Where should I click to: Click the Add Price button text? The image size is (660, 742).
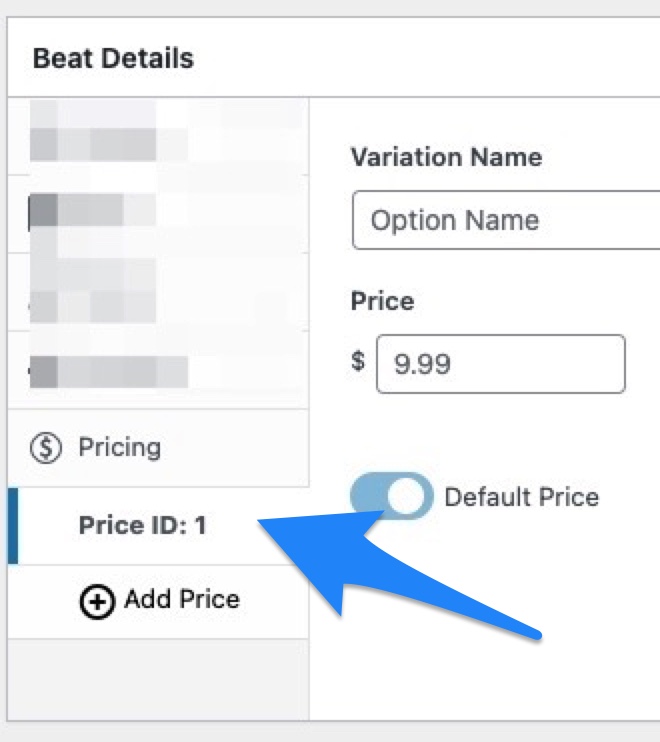pos(182,600)
